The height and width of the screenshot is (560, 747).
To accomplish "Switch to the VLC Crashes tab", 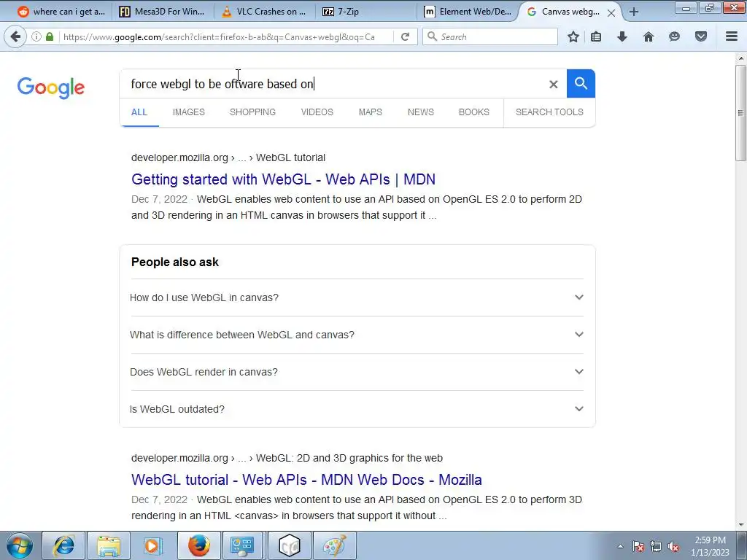I will click(x=264, y=12).
